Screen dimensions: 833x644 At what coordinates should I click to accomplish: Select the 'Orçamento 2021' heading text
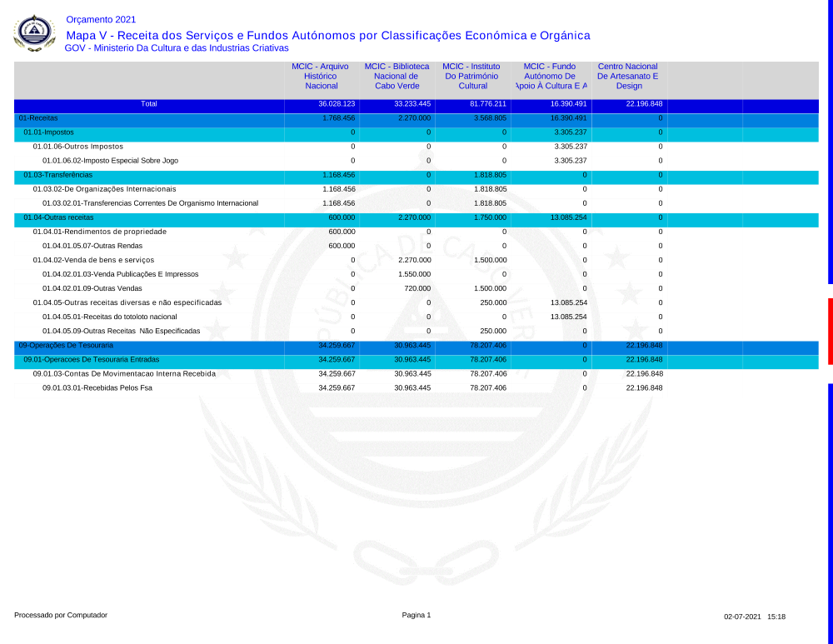click(x=101, y=19)
